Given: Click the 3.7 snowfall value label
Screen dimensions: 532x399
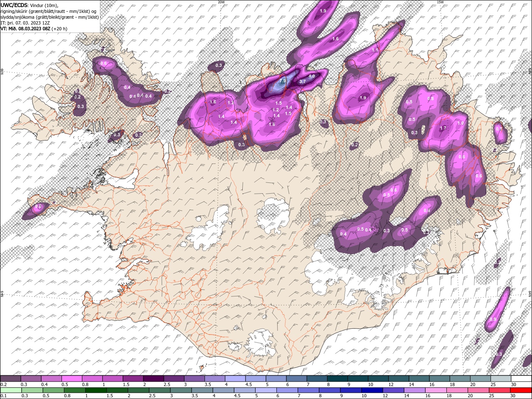Looking at the screenshot, I should (303, 81).
